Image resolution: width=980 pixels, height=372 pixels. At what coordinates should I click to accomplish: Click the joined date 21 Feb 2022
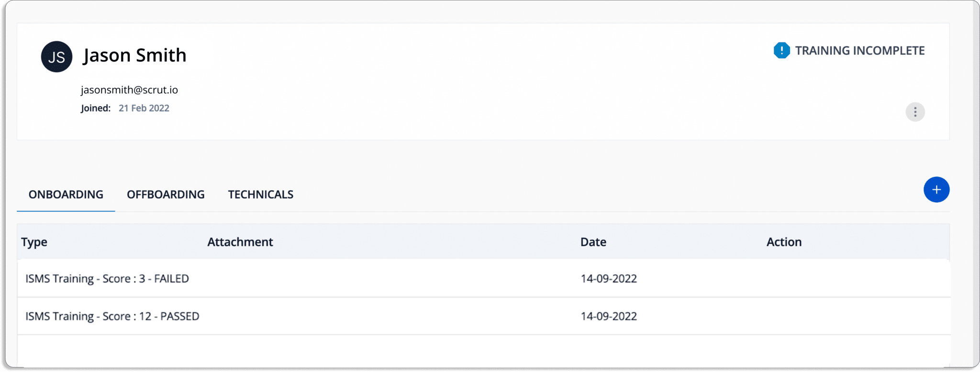(144, 108)
